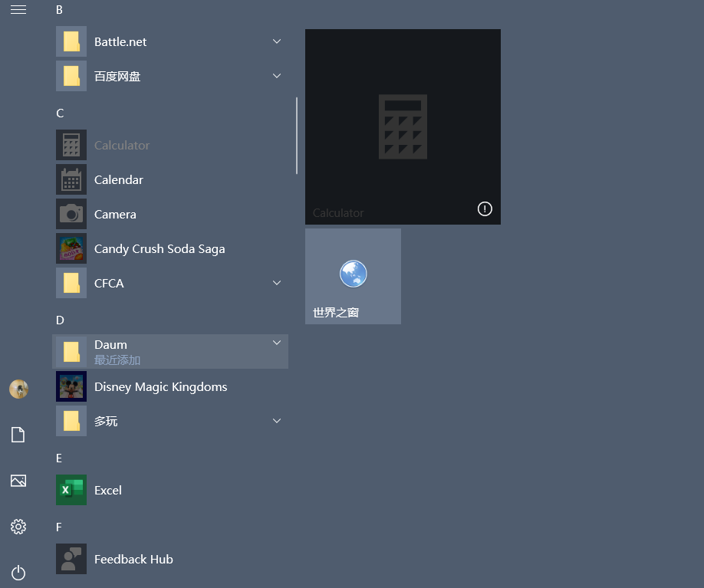Launch Calendar via its icon

coord(71,179)
